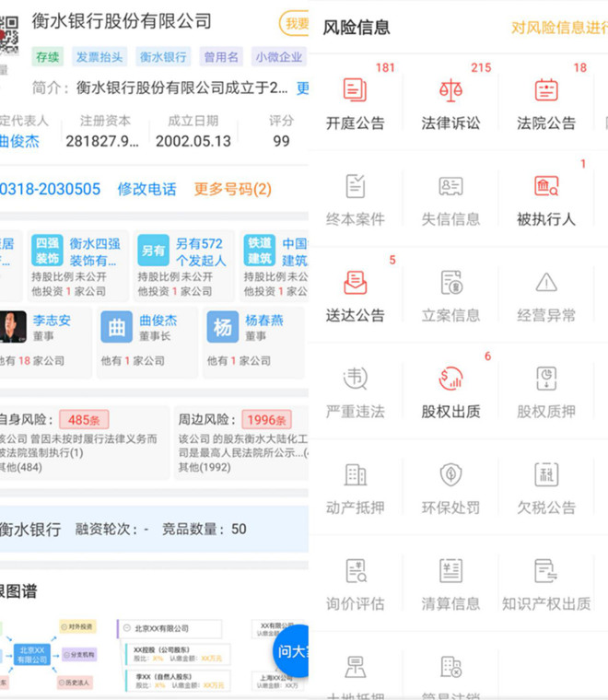Screen dimensions: 608x700
Task: Tap the 四强装饰 shareholder logo
Action: (x=47, y=250)
